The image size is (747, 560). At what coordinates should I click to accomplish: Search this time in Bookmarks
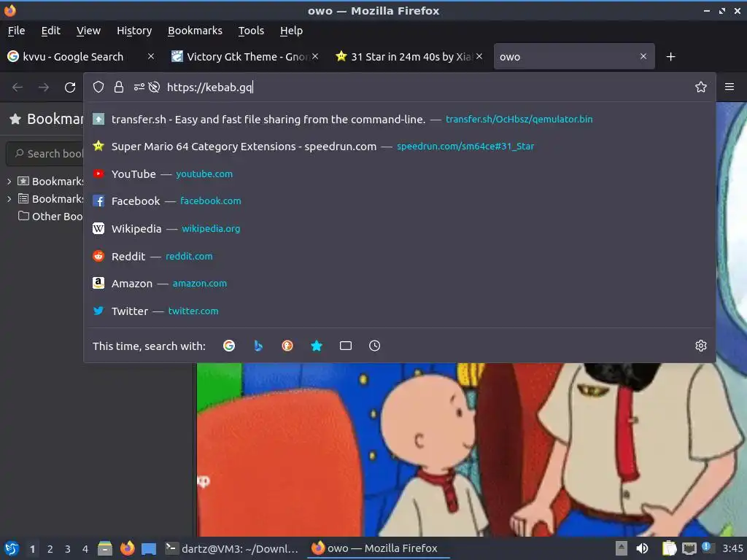317,346
